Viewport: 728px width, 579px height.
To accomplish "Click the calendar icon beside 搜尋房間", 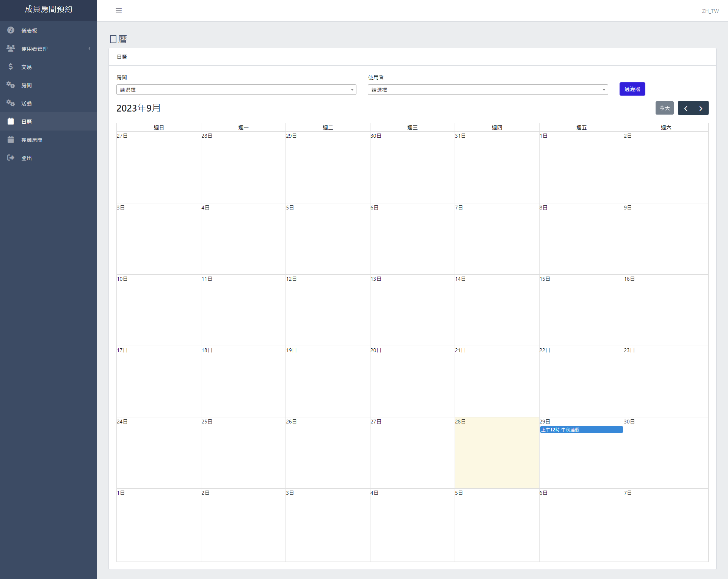I will 11,139.
